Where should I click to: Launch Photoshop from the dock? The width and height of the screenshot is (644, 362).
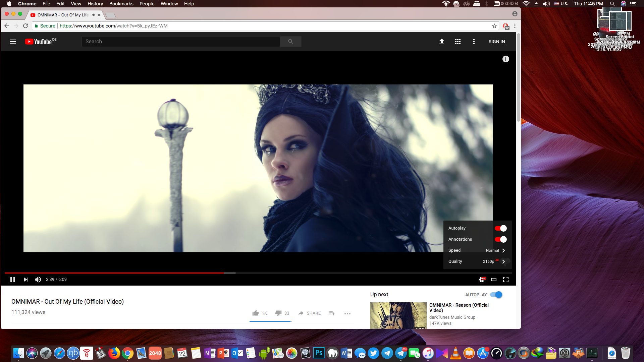point(319,353)
